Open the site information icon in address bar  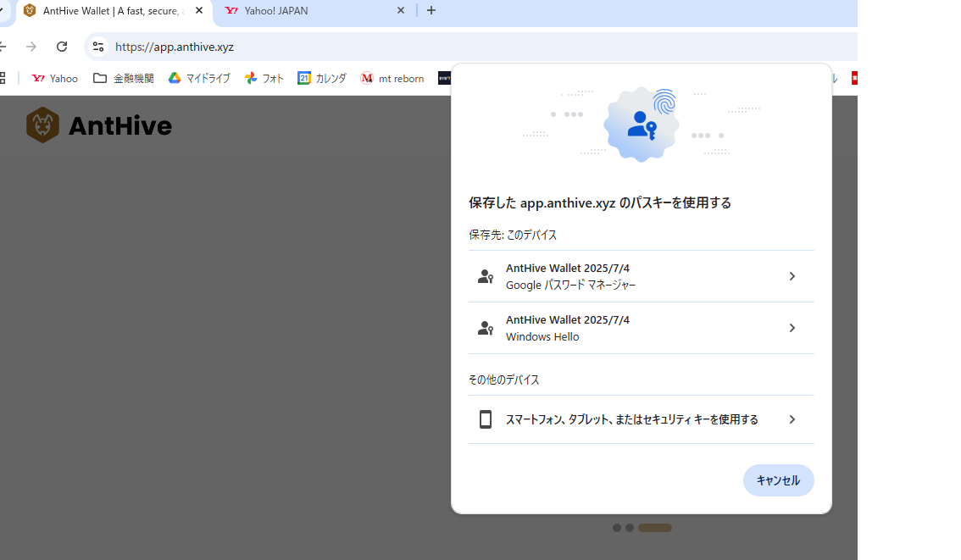98,47
